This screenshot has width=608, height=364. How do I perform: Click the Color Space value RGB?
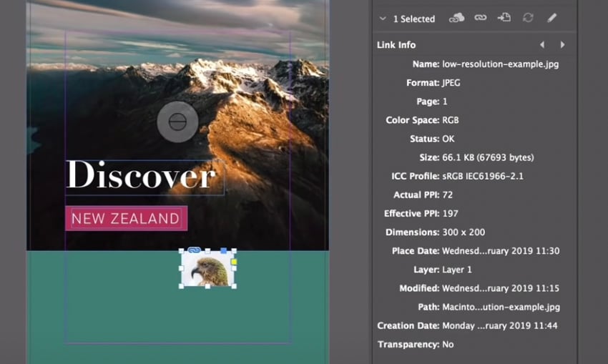tap(450, 120)
